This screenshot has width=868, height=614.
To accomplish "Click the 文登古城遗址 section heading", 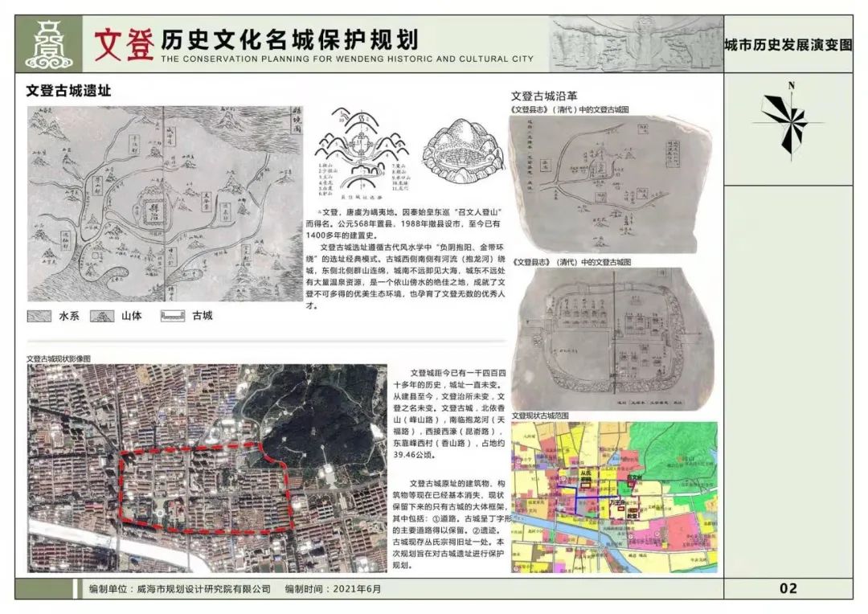I will [x=68, y=91].
